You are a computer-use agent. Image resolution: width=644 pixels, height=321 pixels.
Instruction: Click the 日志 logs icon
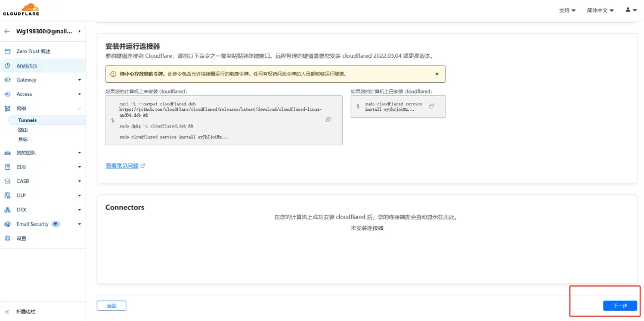click(7, 167)
